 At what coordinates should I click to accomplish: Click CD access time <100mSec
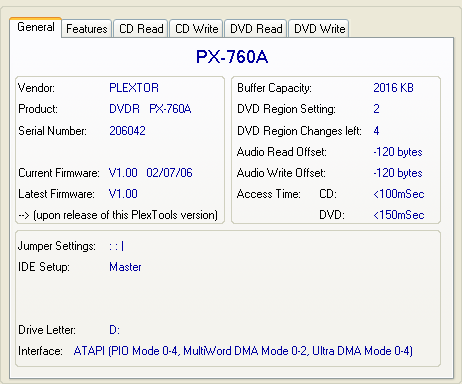(x=399, y=194)
